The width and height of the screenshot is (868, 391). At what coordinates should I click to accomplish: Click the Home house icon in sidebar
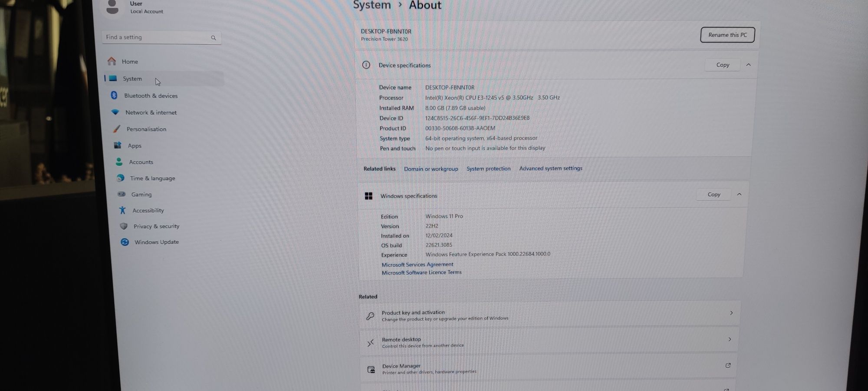pyautogui.click(x=112, y=61)
